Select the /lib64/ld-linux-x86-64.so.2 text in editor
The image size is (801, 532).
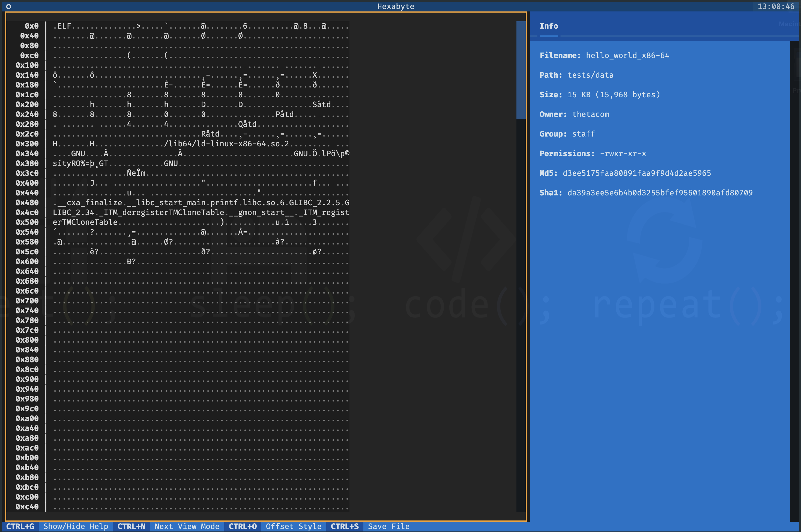click(x=226, y=144)
